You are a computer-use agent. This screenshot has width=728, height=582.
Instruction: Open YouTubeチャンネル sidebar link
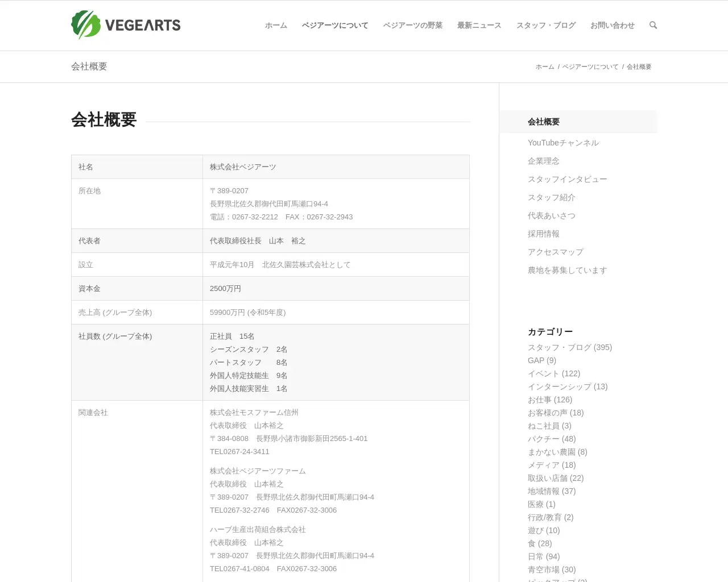point(563,143)
